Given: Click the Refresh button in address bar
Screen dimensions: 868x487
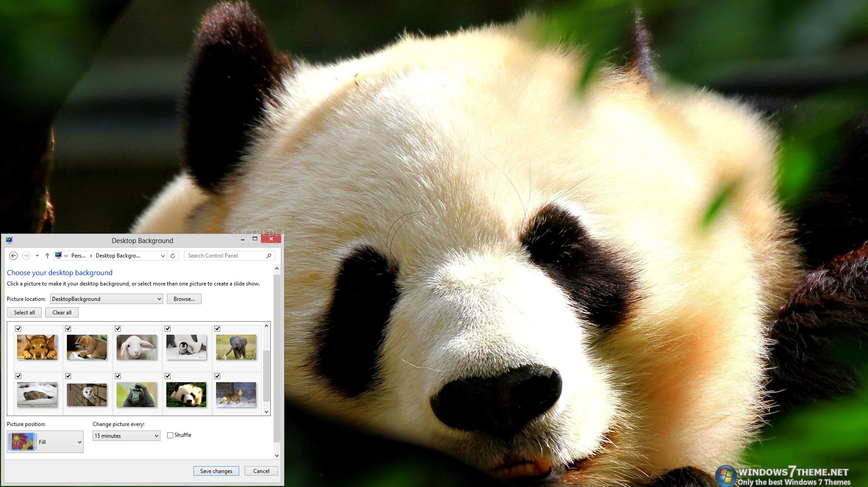Looking at the screenshot, I should 173,256.
